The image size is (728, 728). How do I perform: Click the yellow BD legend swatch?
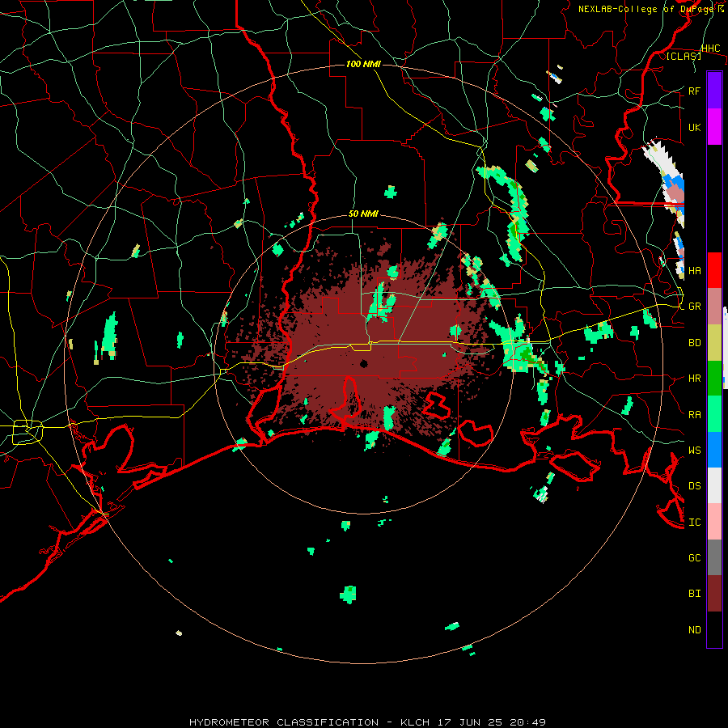tap(714, 343)
